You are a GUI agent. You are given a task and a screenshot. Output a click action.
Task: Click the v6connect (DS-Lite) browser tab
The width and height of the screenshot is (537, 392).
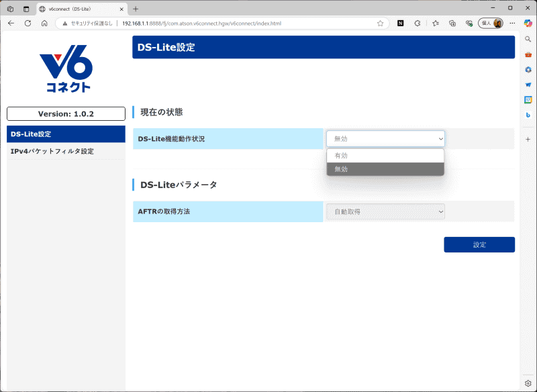[x=74, y=9]
